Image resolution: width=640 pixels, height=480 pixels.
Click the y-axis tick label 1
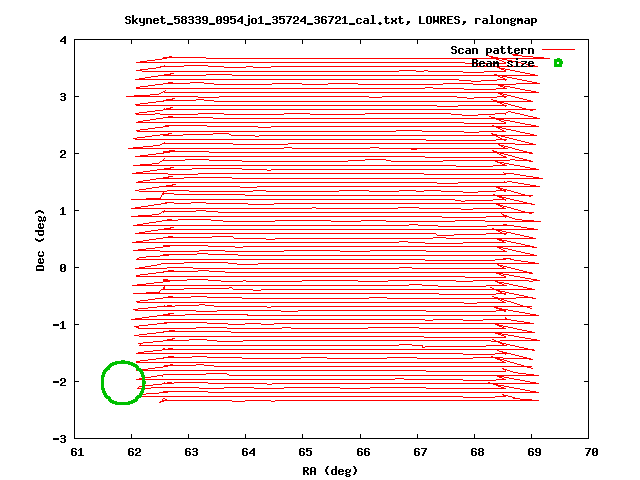pos(63,211)
